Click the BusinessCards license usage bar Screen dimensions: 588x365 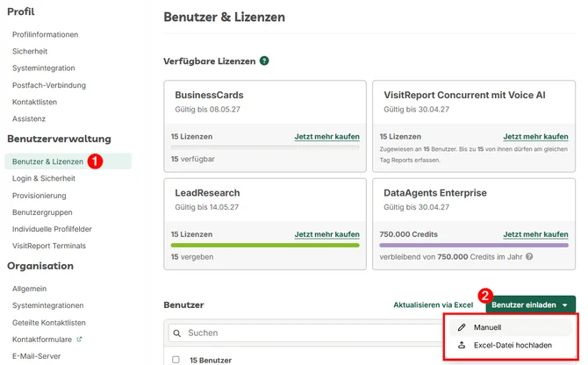pos(265,147)
